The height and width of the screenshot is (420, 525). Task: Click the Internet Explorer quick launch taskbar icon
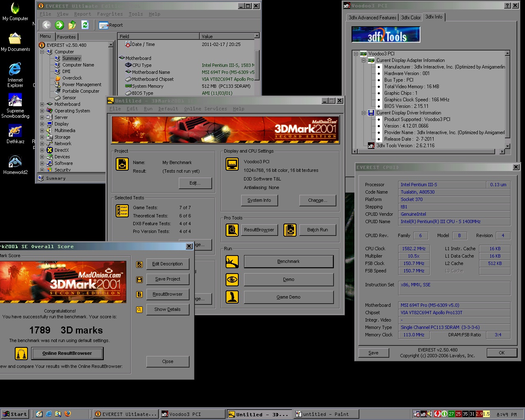click(x=49, y=414)
